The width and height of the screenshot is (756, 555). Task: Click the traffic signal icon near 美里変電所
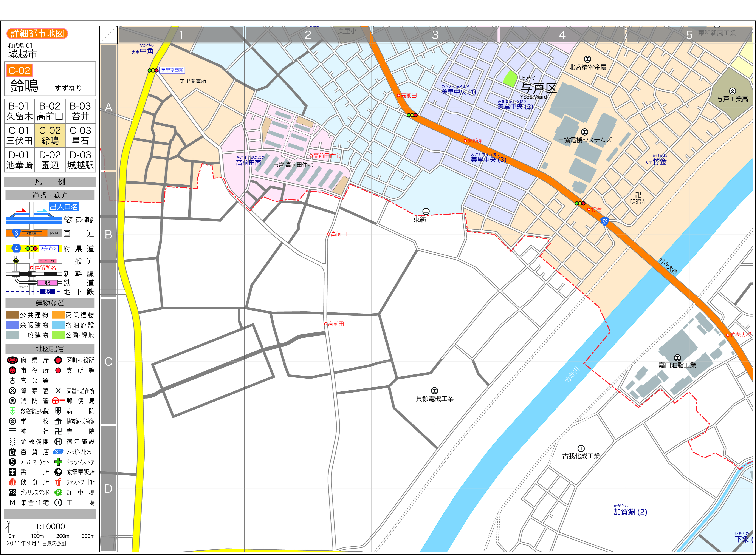click(x=153, y=71)
